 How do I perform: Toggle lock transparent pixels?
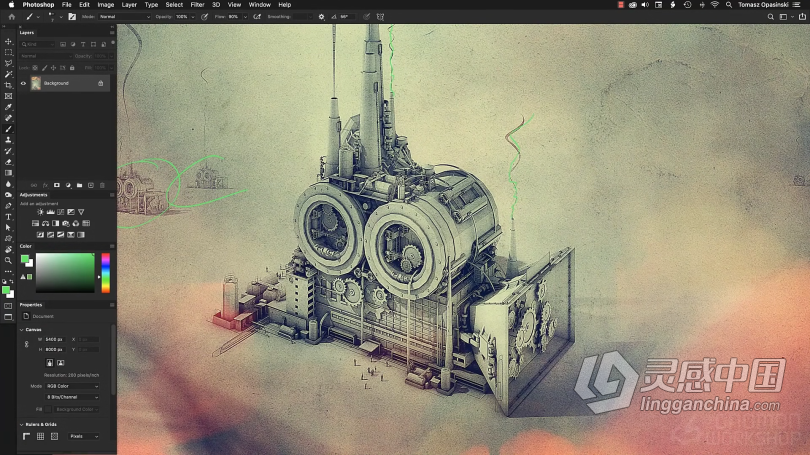pyautogui.click(x=35, y=68)
